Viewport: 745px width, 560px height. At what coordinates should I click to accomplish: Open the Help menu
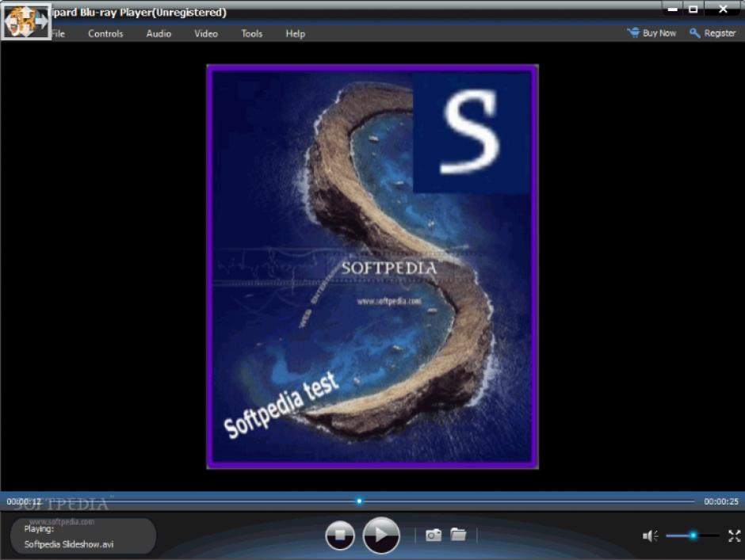tap(295, 34)
